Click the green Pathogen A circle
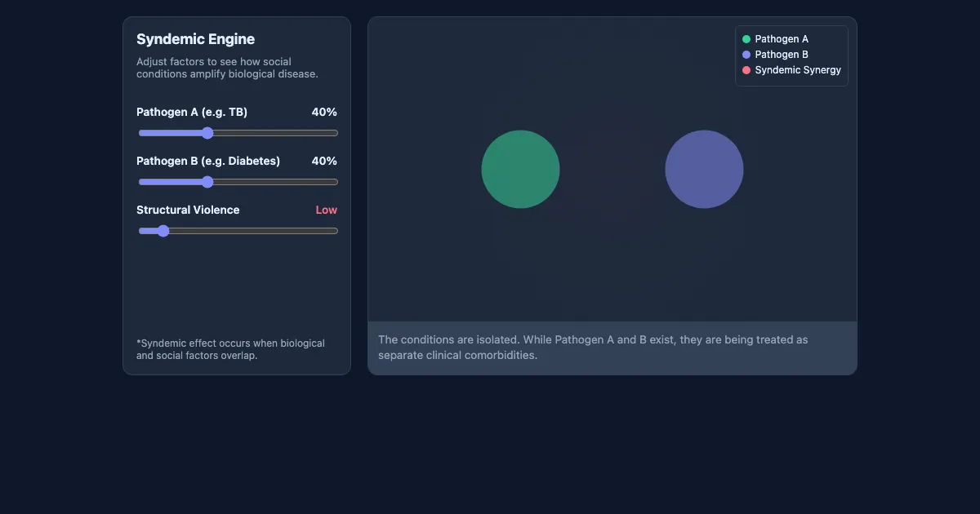 [x=520, y=169]
